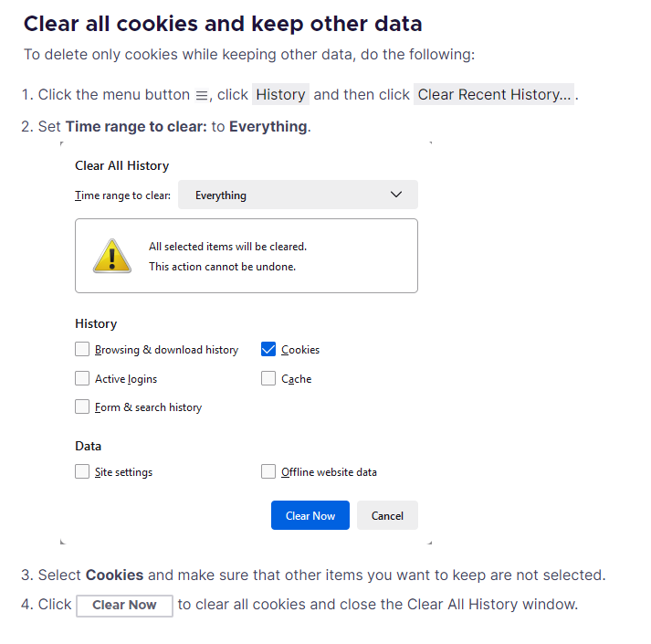Click the yellow warning triangle icon
This screenshot has width=651, height=644.
pos(112,256)
